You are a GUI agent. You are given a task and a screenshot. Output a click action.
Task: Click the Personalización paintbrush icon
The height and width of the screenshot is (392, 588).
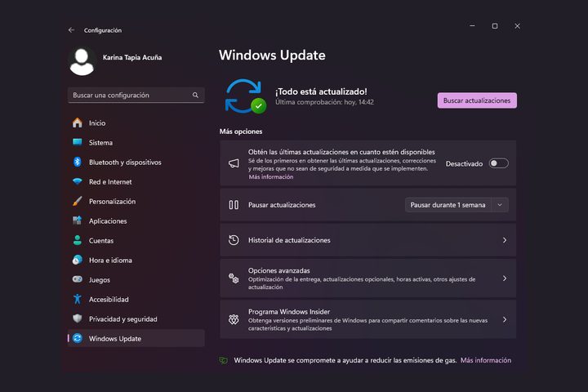click(77, 202)
